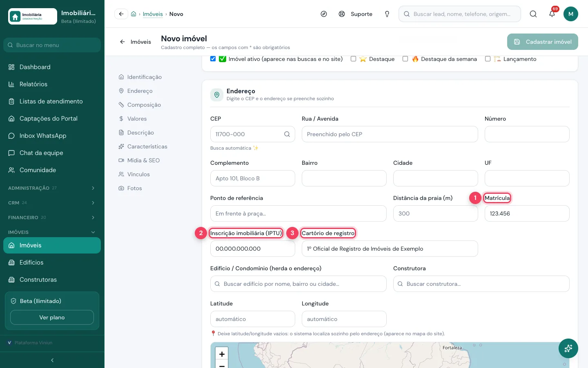Open the lightbulb tips icon
The width and height of the screenshot is (588, 368).
tap(387, 14)
